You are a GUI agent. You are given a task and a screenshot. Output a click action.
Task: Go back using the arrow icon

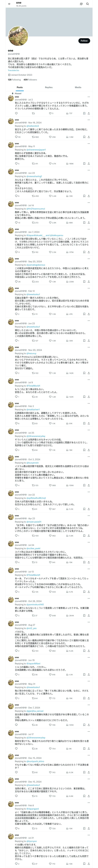pyautogui.click(x=9, y=4)
